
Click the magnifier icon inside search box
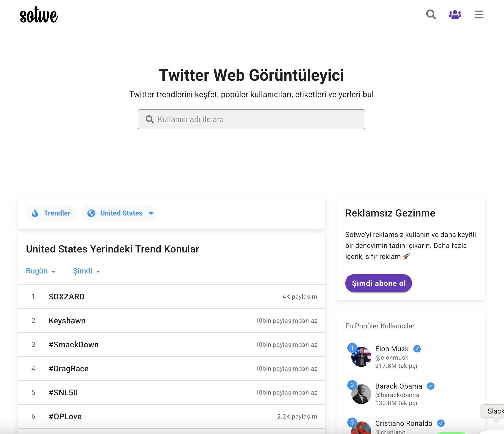149,119
